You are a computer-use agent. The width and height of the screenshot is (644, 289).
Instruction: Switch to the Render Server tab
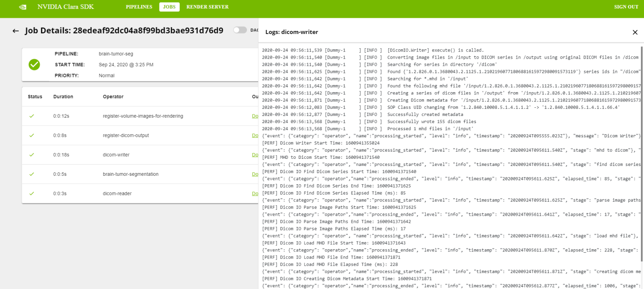click(x=207, y=7)
